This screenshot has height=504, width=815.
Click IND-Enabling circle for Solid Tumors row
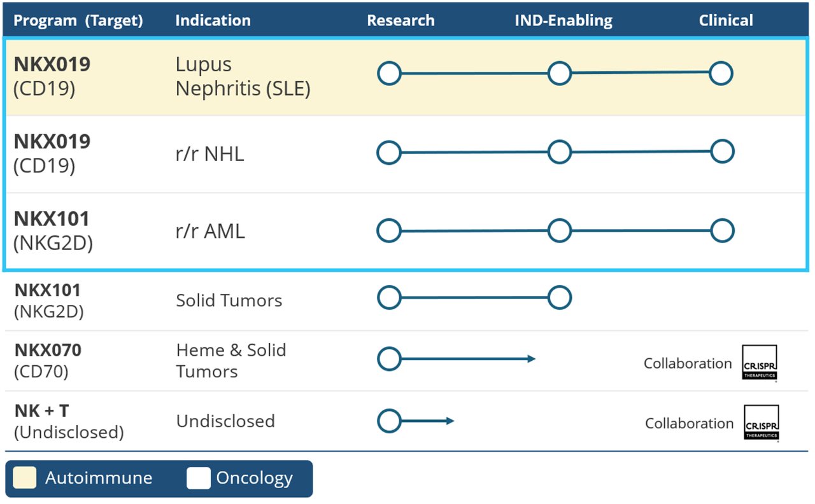point(559,297)
